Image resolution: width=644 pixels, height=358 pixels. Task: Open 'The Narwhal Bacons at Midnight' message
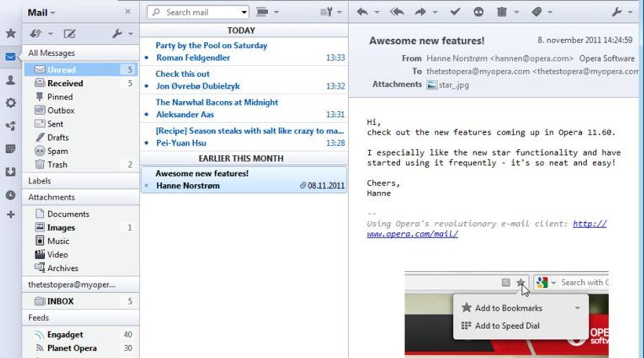click(244, 109)
